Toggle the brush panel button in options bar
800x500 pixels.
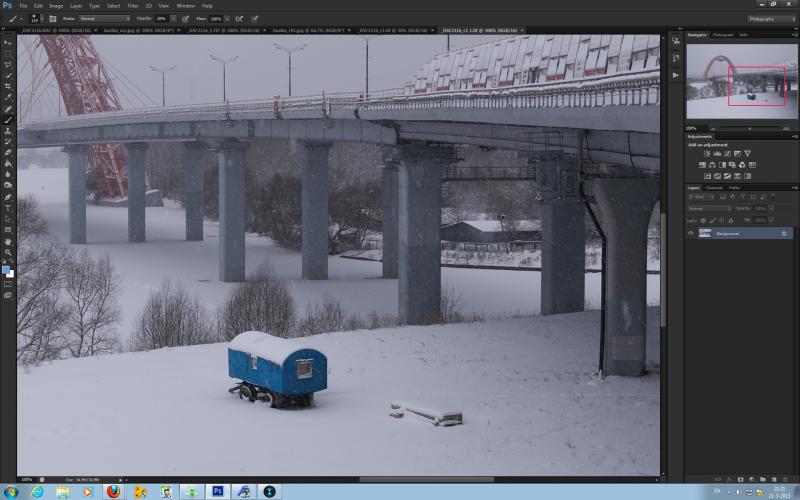tap(53, 19)
